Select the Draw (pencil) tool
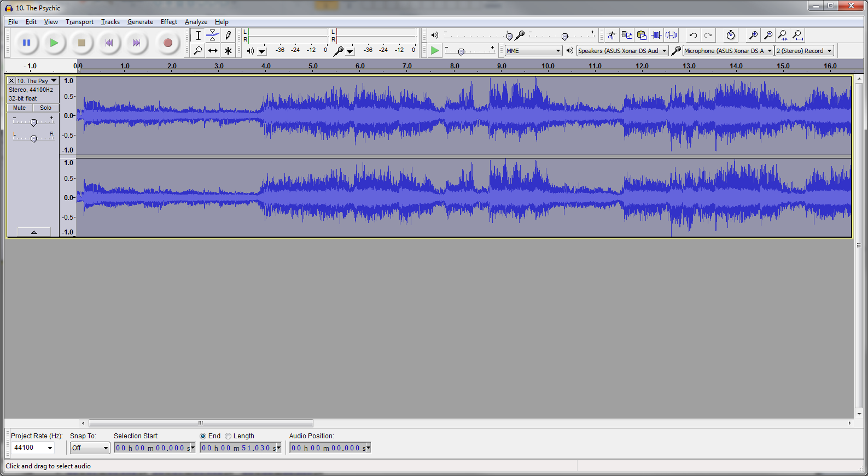Screen dimensions: 868x476 [228, 36]
